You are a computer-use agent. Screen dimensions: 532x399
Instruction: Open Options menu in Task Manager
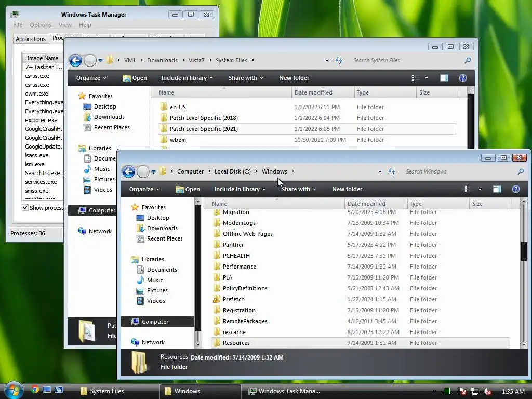pyautogui.click(x=41, y=25)
